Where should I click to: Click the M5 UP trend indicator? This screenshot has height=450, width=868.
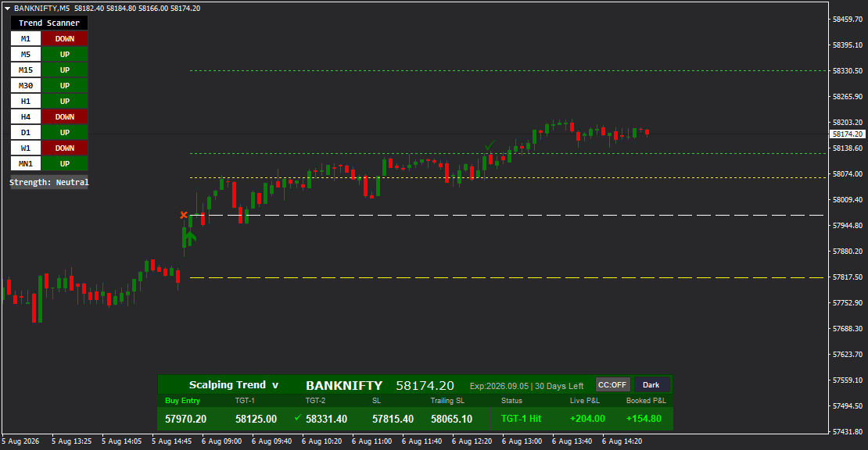point(65,54)
